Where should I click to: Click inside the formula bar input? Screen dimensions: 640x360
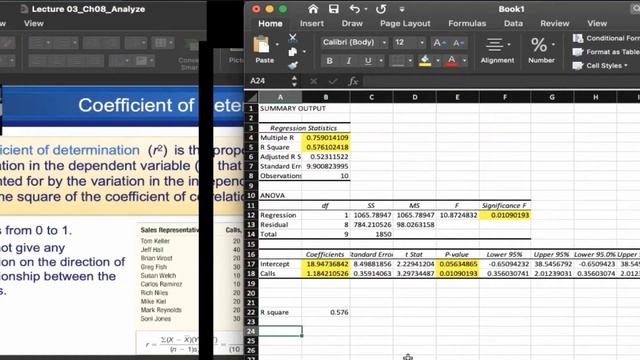501,81
